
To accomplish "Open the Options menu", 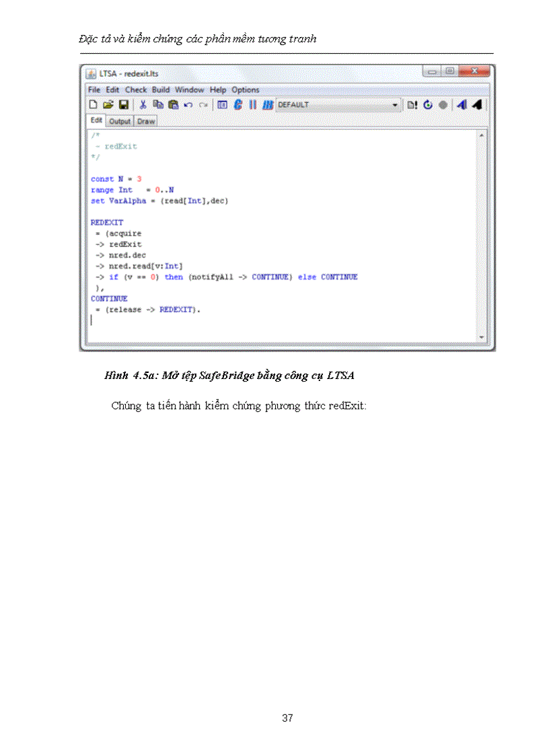I will pos(246,90).
